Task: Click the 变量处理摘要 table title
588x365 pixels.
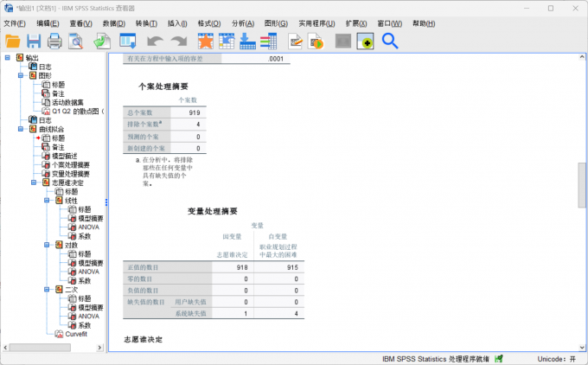Action: click(213, 212)
